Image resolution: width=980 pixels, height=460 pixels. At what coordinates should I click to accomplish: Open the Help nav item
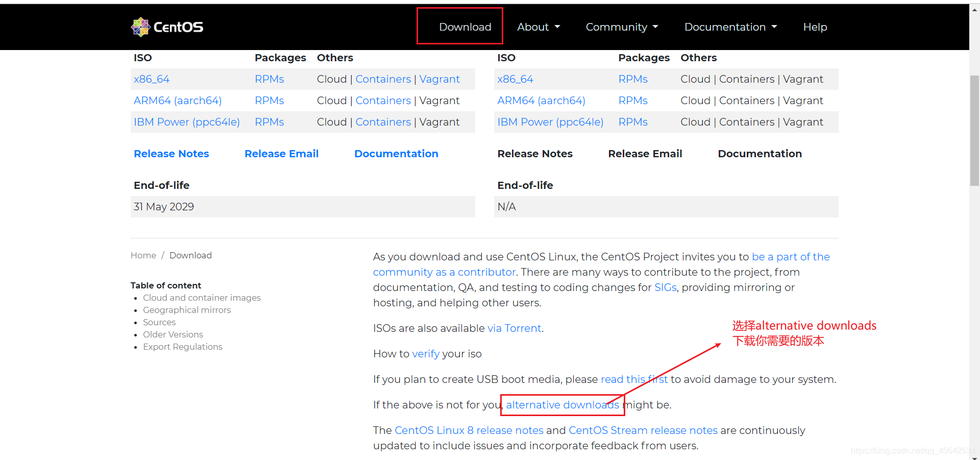click(x=815, y=27)
